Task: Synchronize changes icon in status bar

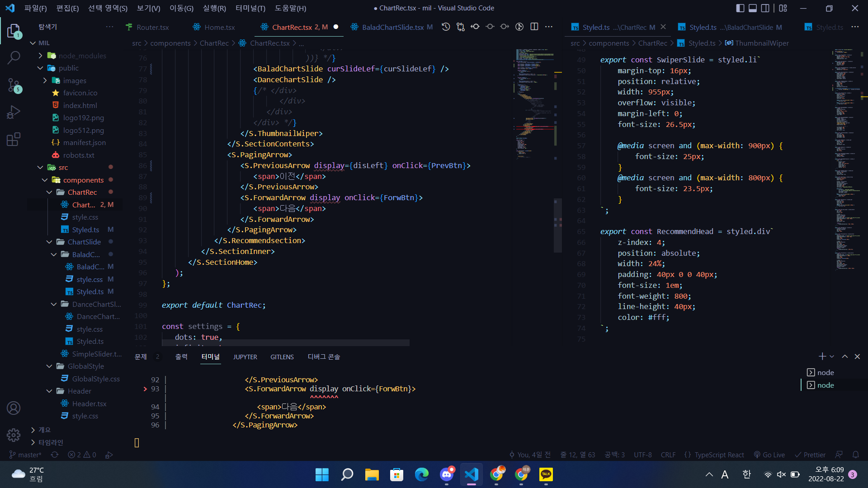Action: 55,455
